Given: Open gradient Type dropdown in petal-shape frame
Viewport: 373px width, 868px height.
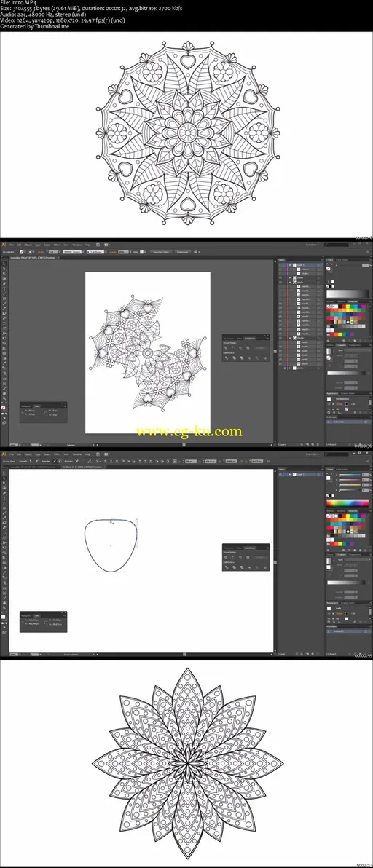Looking at the screenshot, I should tap(358, 560).
